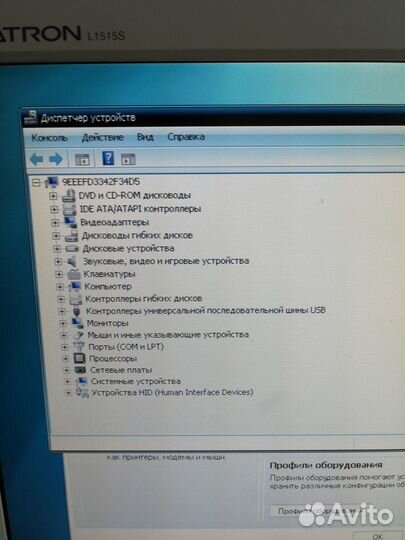Select Мыши и иные указывающие устройства
Image resolution: width=405 pixels, height=540 pixels.
[168, 335]
